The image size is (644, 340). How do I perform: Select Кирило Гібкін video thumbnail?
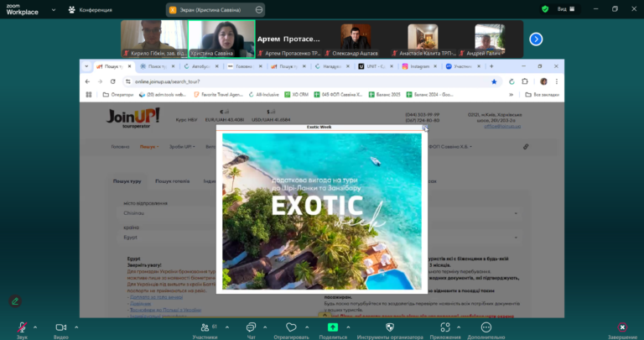coord(154,39)
